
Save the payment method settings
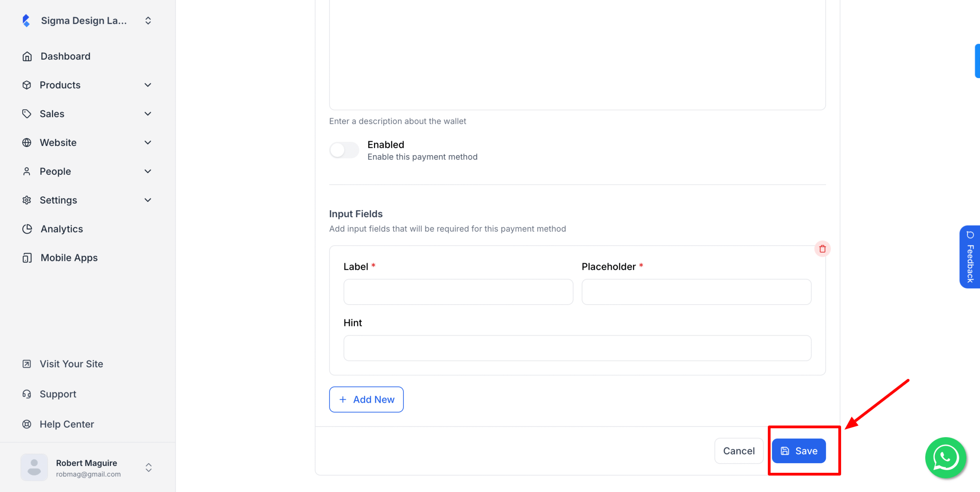click(x=799, y=451)
